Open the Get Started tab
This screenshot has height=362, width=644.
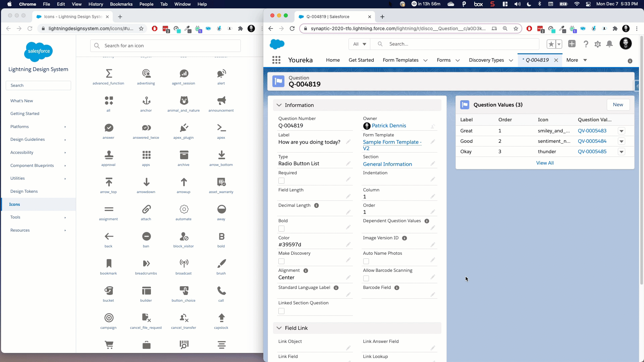361,60
